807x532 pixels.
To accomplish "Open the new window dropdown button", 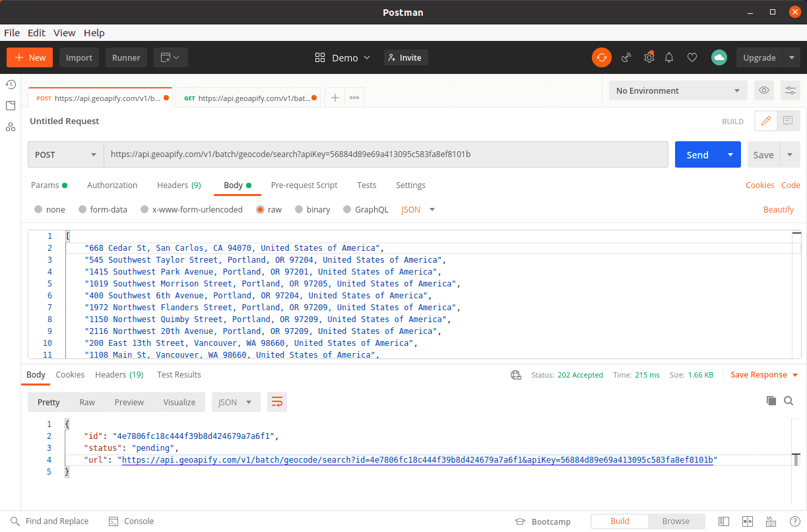I will pos(171,57).
